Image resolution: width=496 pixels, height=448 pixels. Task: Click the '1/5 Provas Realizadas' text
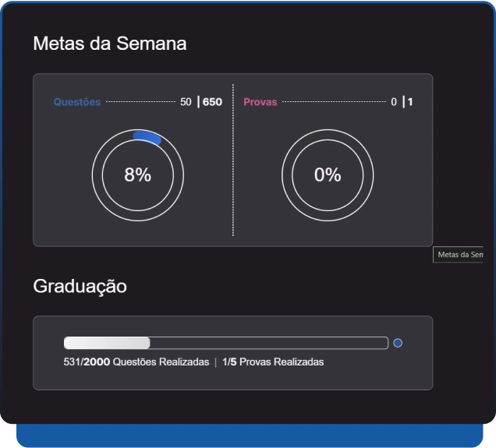click(x=272, y=362)
